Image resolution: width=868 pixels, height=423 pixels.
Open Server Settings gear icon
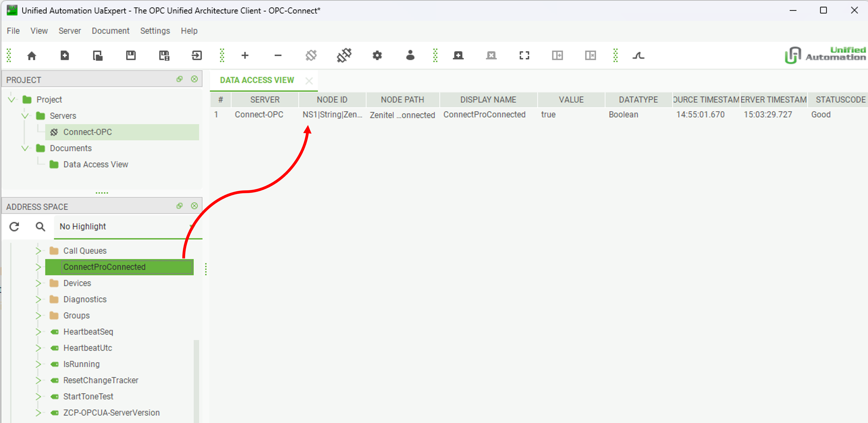click(377, 56)
